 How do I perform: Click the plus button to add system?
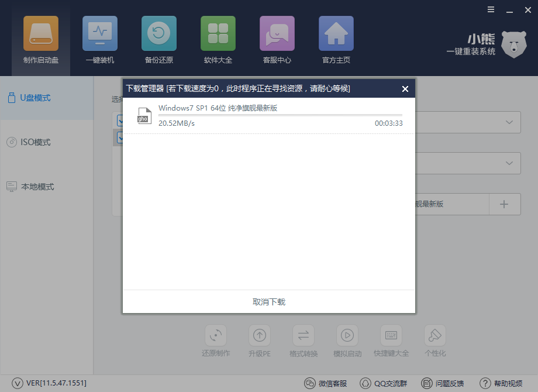pos(504,204)
